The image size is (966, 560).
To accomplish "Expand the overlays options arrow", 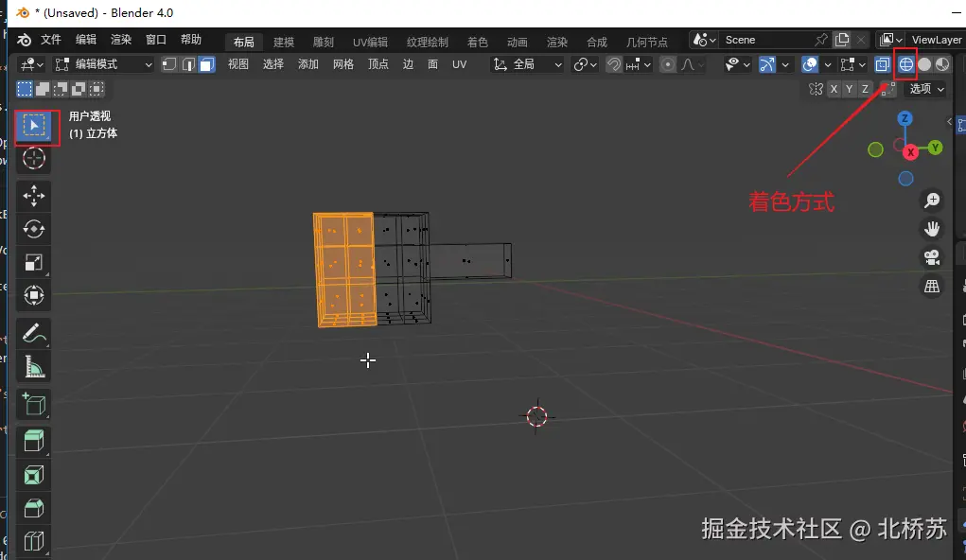I will click(828, 64).
